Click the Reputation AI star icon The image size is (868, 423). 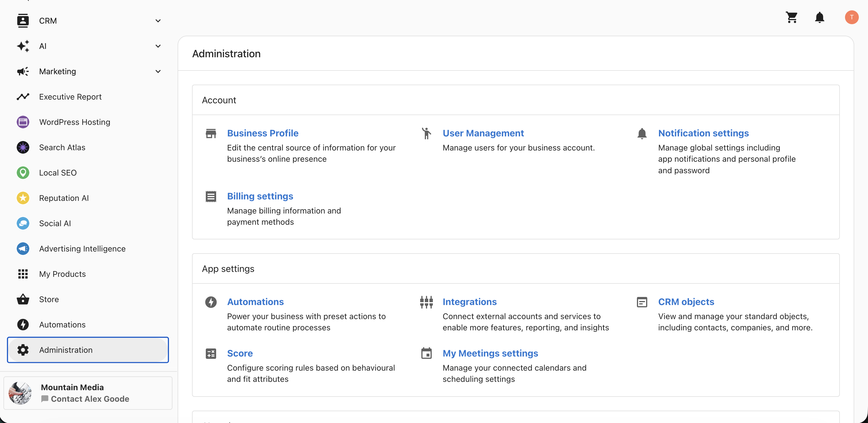point(23,198)
